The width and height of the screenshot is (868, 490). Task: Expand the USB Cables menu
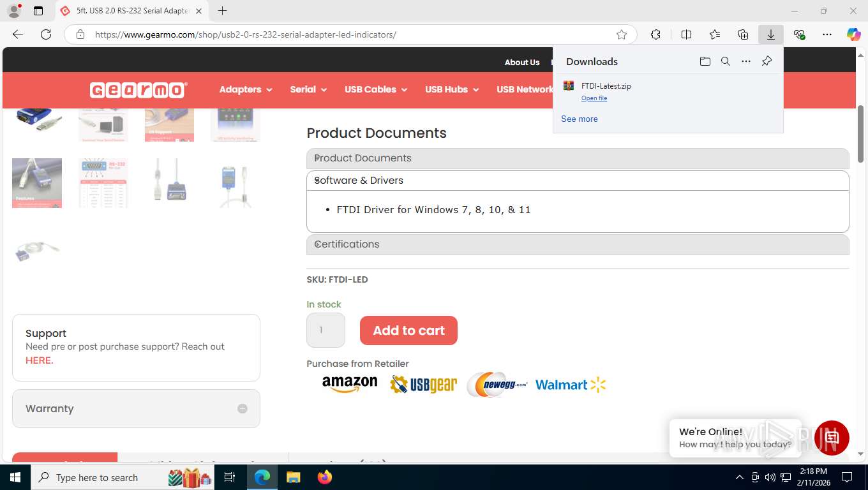coord(376,89)
